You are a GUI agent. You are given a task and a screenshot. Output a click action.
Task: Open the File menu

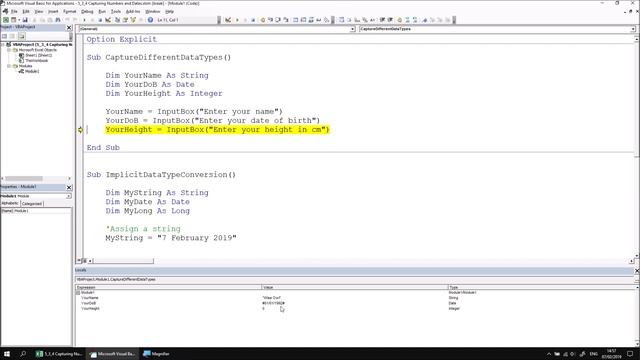tap(14, 11)
